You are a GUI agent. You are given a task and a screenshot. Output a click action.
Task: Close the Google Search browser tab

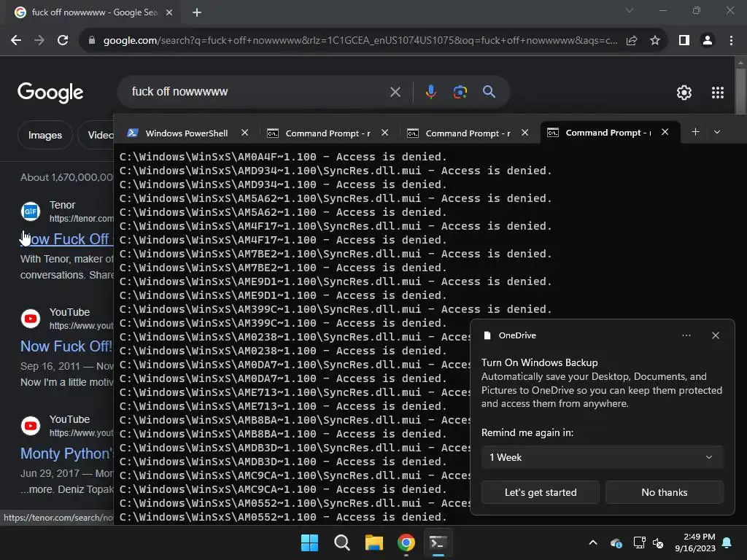pyautogui.click(x=169, y=13)
